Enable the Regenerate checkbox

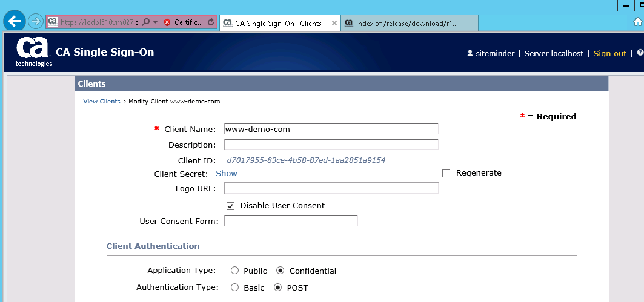click(446, 174)
